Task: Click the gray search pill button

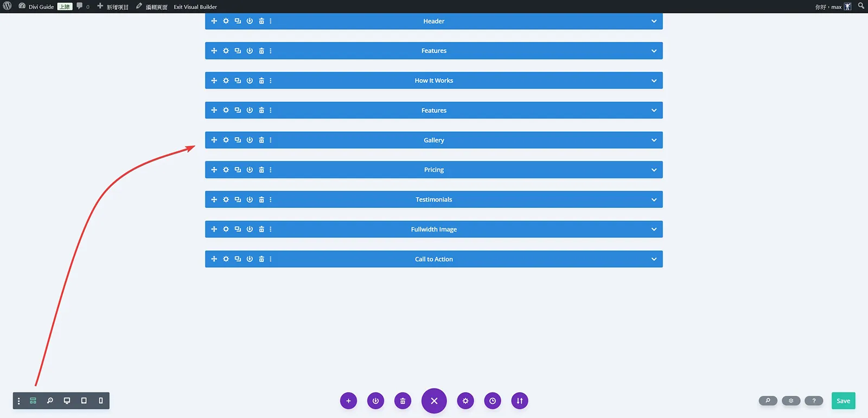Action: coord(768,401)
